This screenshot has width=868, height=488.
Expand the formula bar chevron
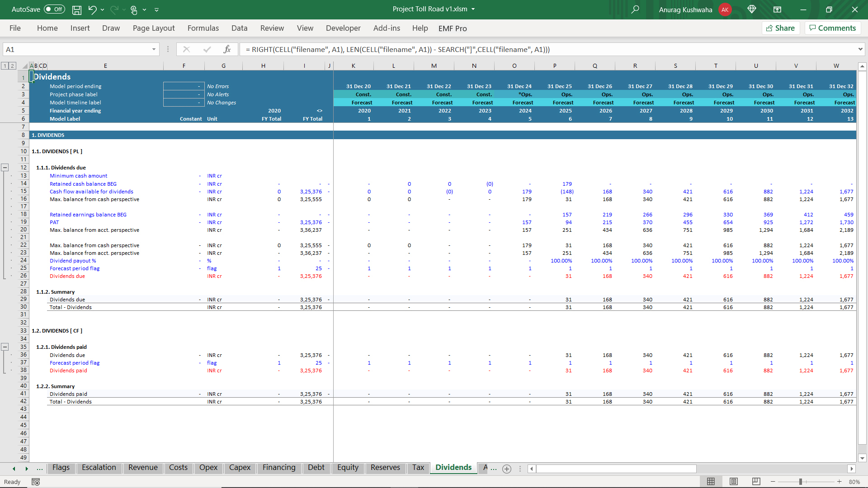860,49
